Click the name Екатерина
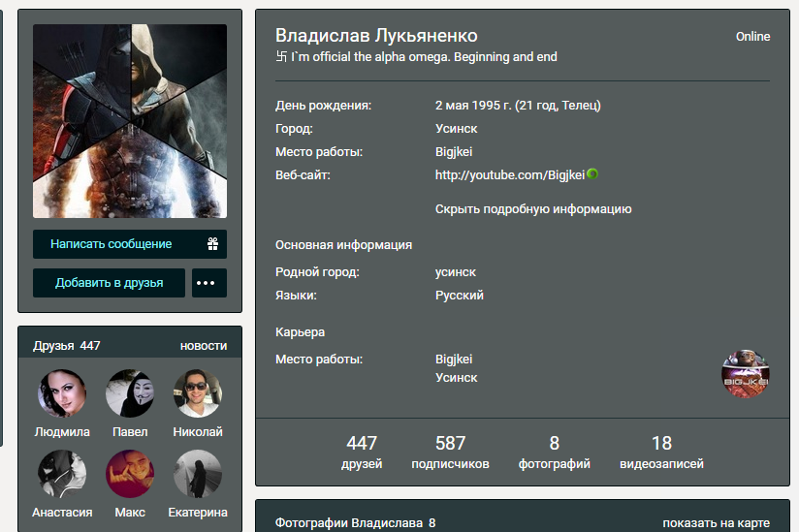The height and width of the screenshot is (532, 799). tap(198, 513)
